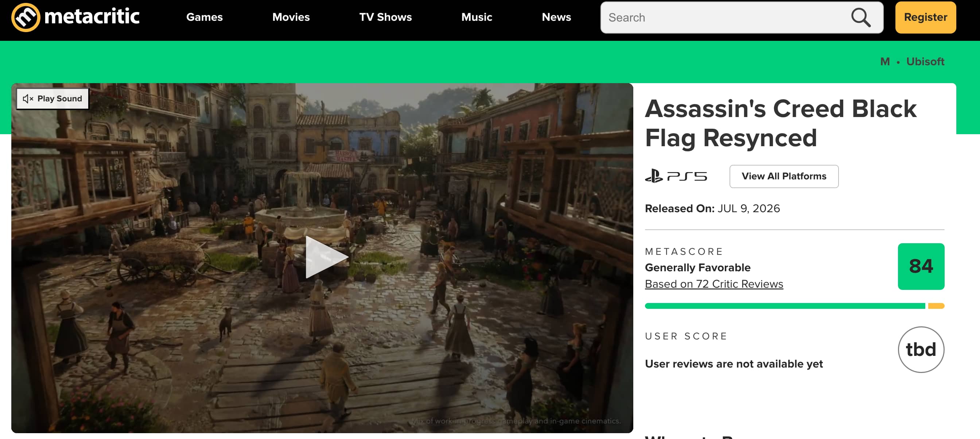Viewport: 980px width, 439px height.
Task: Click User reviews are not available yet
Action: coord(734,364)
